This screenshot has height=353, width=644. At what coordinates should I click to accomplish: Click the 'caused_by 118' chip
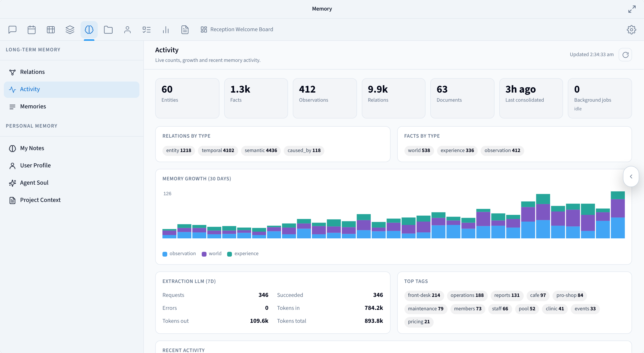(x=304, y=150)
